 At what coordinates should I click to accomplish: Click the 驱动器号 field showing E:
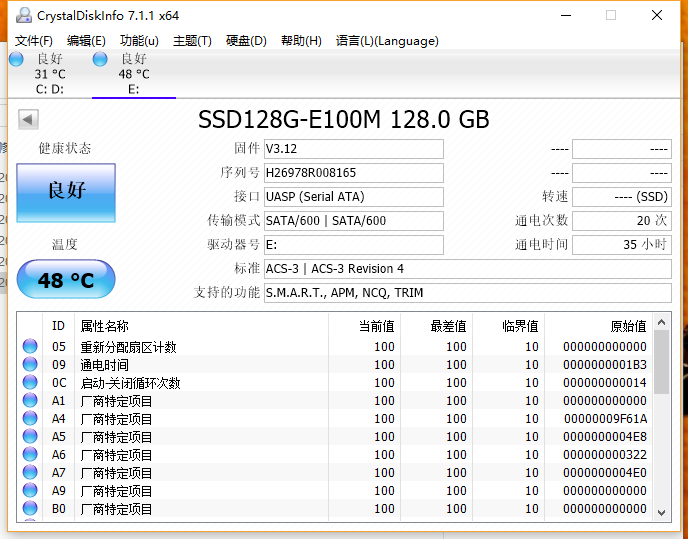(x=354, y=245)
